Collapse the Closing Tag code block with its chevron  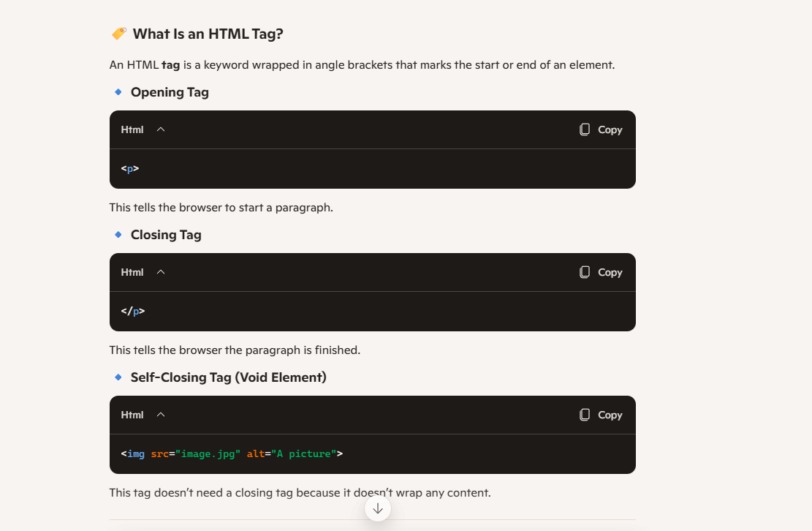pyautogui.click(x=161, y=272)
